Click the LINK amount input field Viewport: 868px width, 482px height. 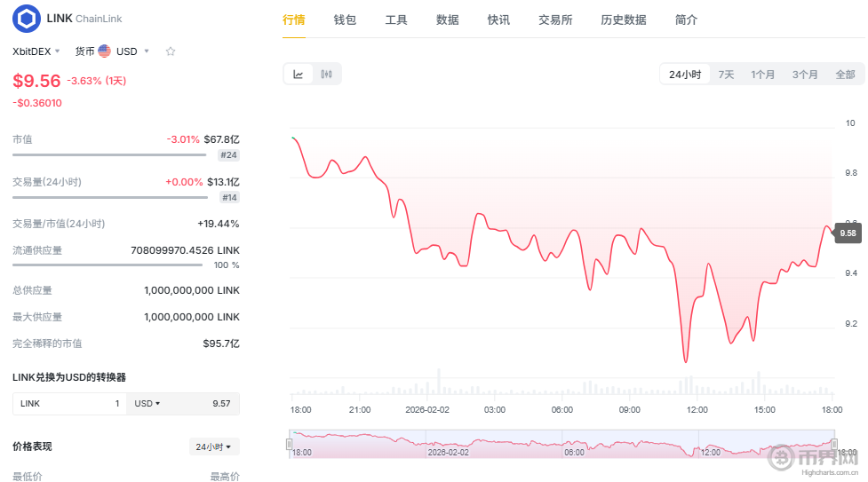coord(71,404)
